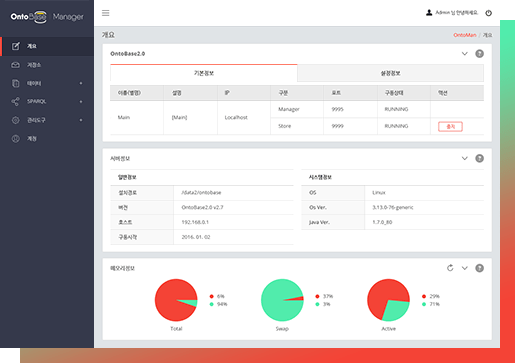This screenshot has width=515, height=363.
Task: Click the Total memory pie chart
Action: [x=176, y=300]
